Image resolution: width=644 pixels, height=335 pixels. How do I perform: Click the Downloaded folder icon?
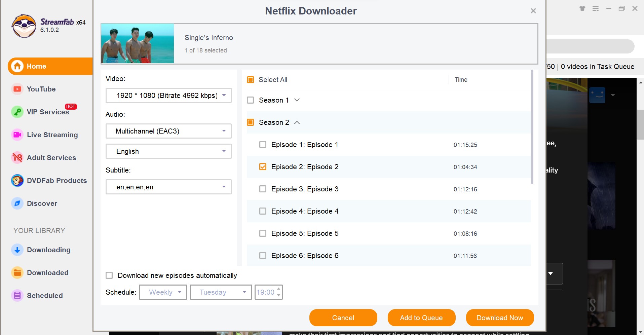click(17, 273)
